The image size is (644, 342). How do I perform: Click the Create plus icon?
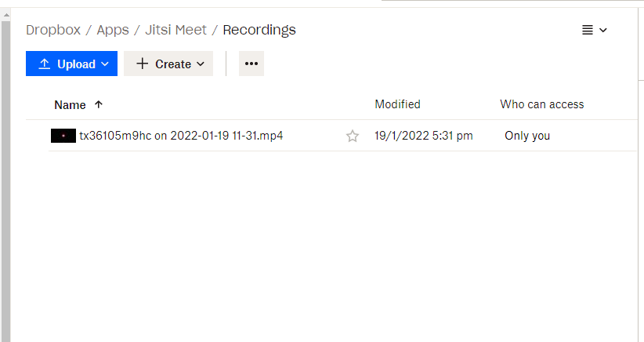[x=142, y=64]
